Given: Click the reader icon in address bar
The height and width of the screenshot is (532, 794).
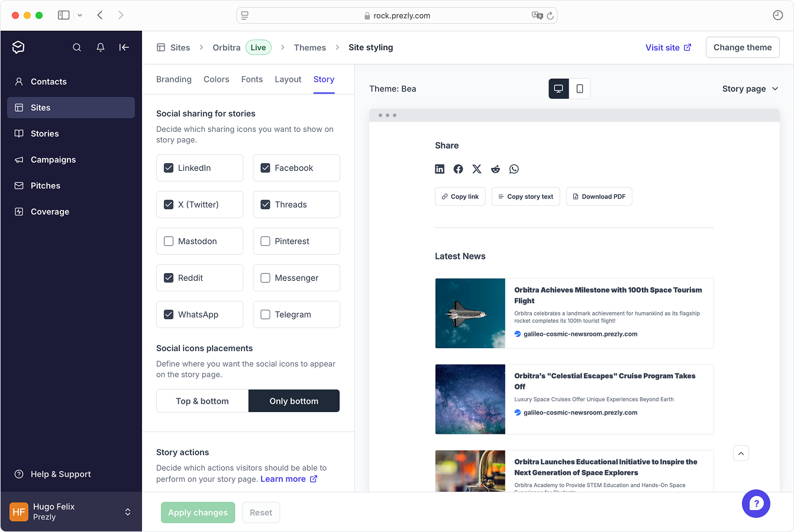Looking at the screenshot, I should pos(245,16).
